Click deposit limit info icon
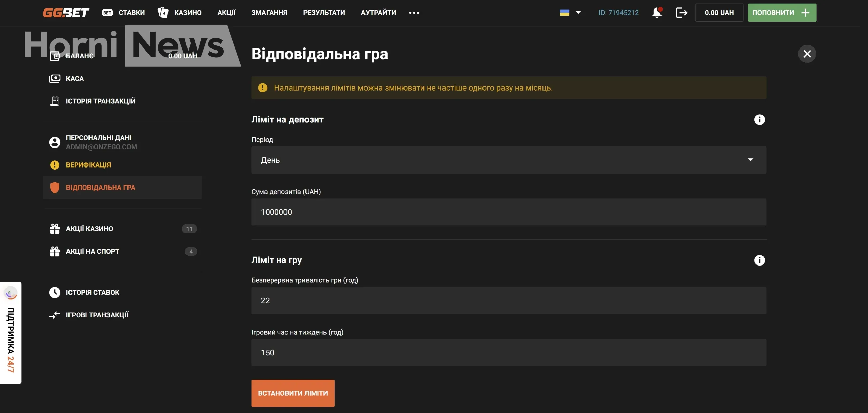Viewport: 868px width, 413px height. [x=759, y=120]
